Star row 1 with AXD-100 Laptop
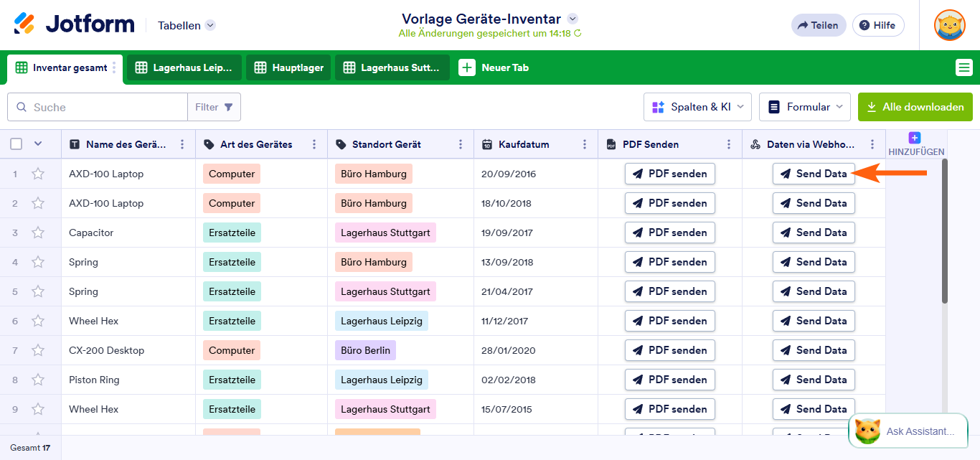Screen dimensions: 980x460 click(x=38, y=173)
